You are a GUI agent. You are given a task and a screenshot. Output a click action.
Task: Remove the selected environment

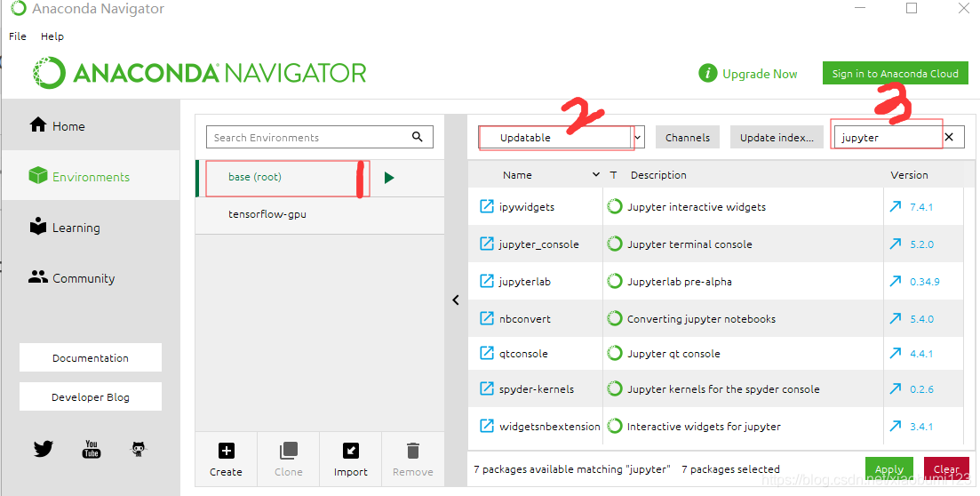tap(412, 459)
